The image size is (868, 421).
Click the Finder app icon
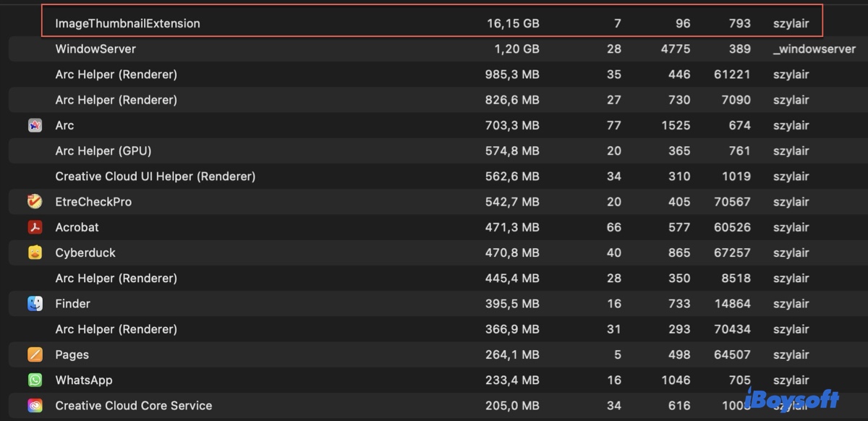(35, 304)
